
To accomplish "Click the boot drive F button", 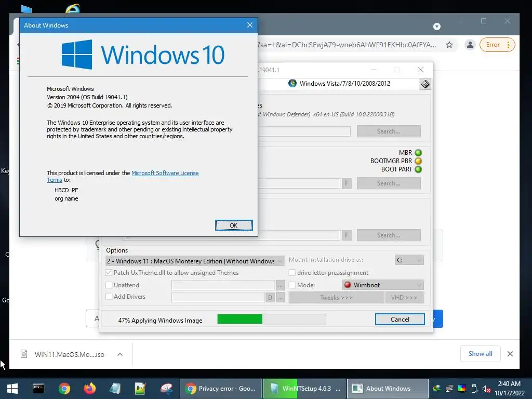I will click(x=347, y=183).
